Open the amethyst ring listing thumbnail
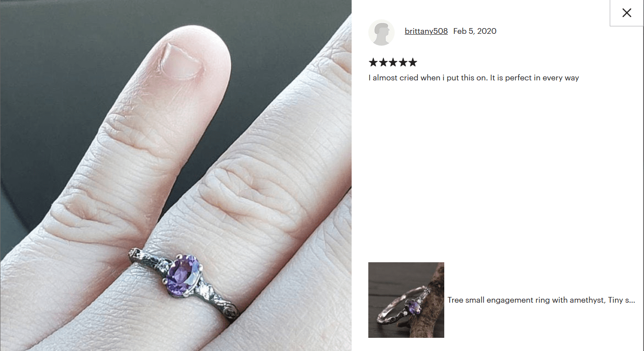This screenshot has width=644, height=351. [x=406, y=300]
